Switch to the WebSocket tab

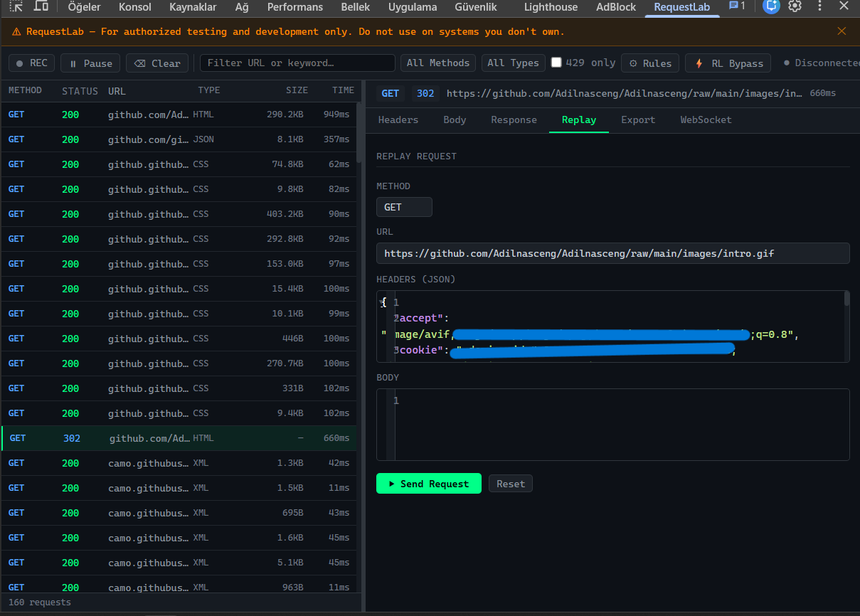[x=705, y=120]
